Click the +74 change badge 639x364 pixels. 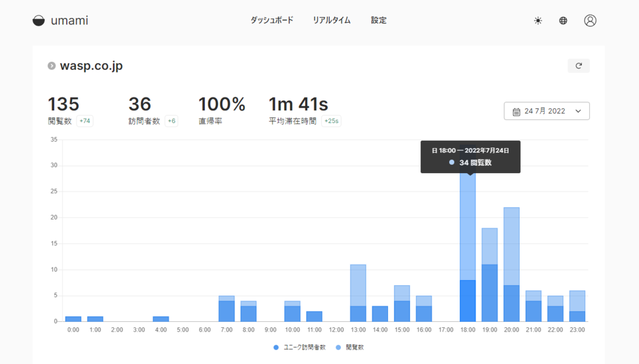pyautogui.click(x=84, y=121)
